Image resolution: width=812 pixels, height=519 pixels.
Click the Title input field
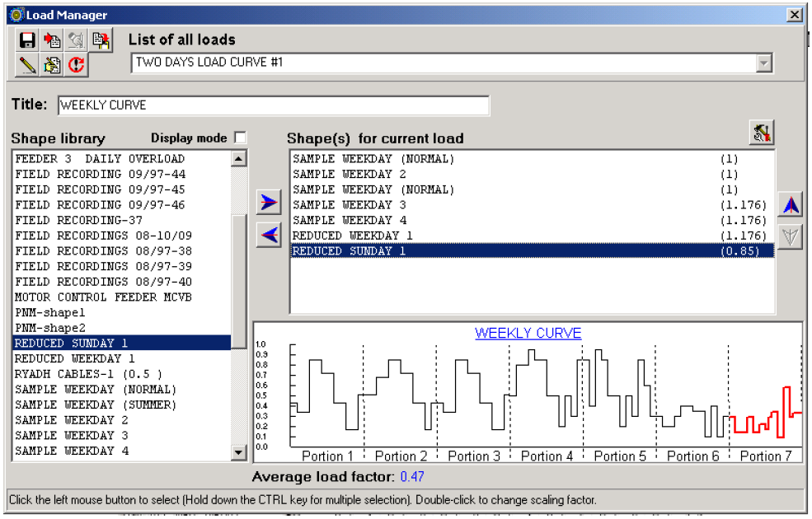[x=274, y=105]
